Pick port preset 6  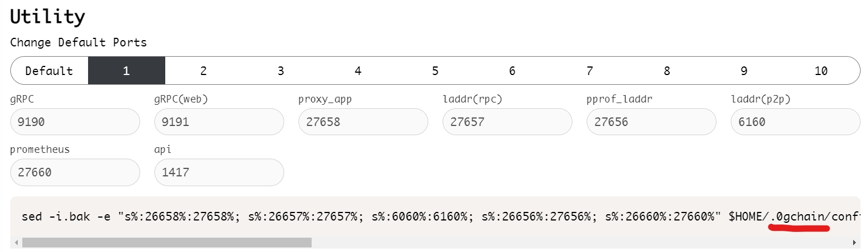click(512, 71)
